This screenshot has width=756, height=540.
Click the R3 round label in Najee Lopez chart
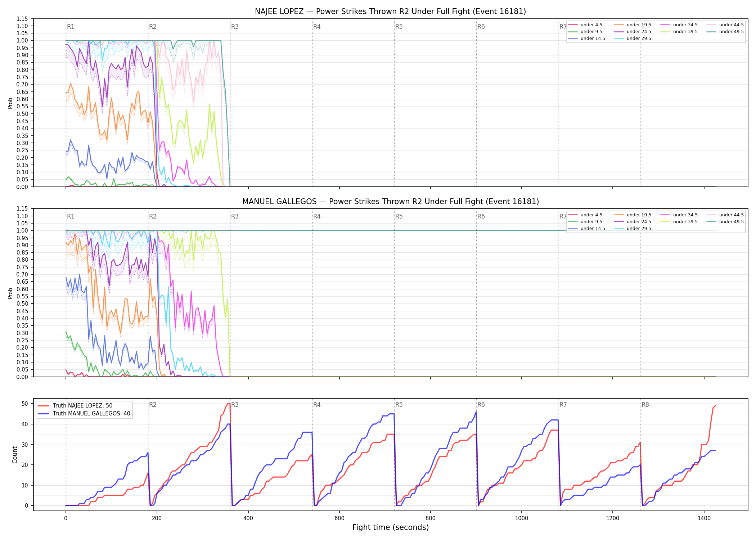coord(235,27)
